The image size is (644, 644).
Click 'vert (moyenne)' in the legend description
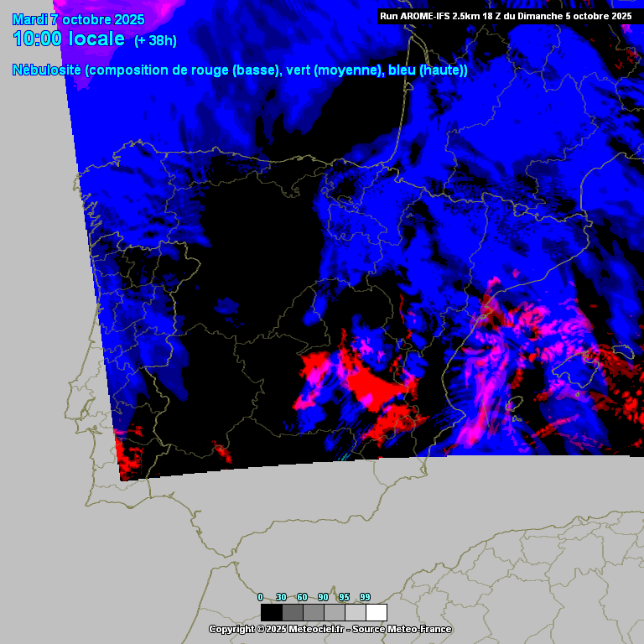pos(335,70)
